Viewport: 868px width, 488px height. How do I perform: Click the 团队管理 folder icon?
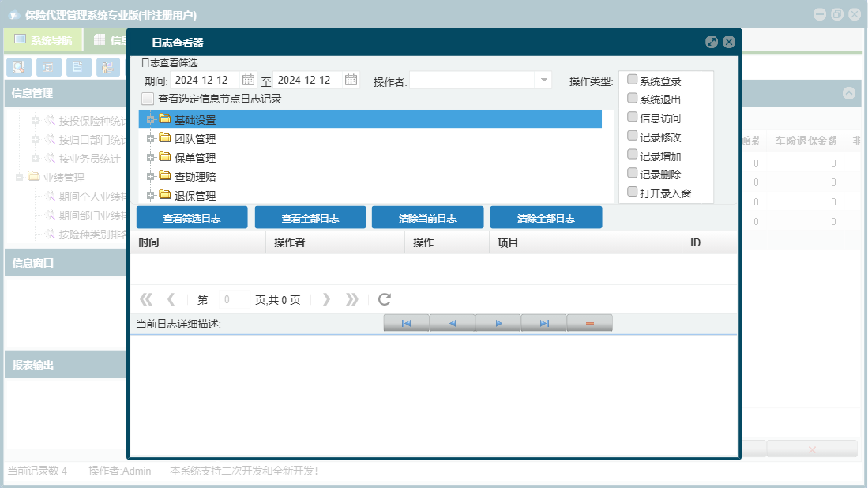165,137
